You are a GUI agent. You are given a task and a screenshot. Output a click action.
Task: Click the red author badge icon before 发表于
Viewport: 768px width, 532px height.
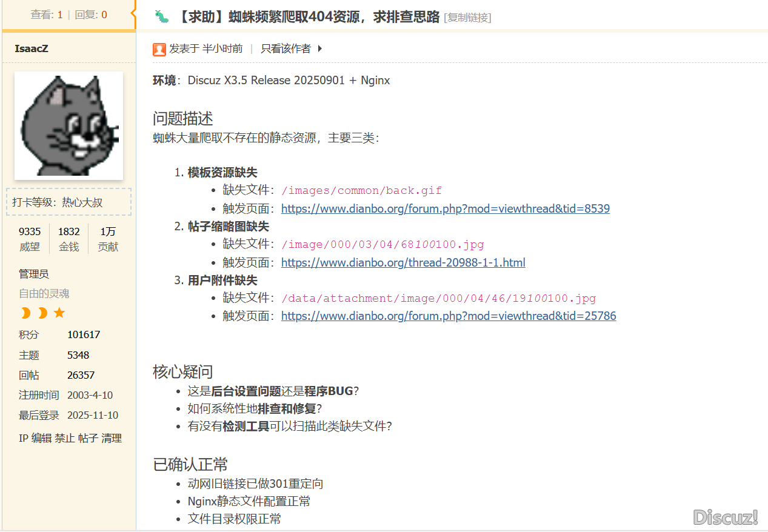pos(159,49)
